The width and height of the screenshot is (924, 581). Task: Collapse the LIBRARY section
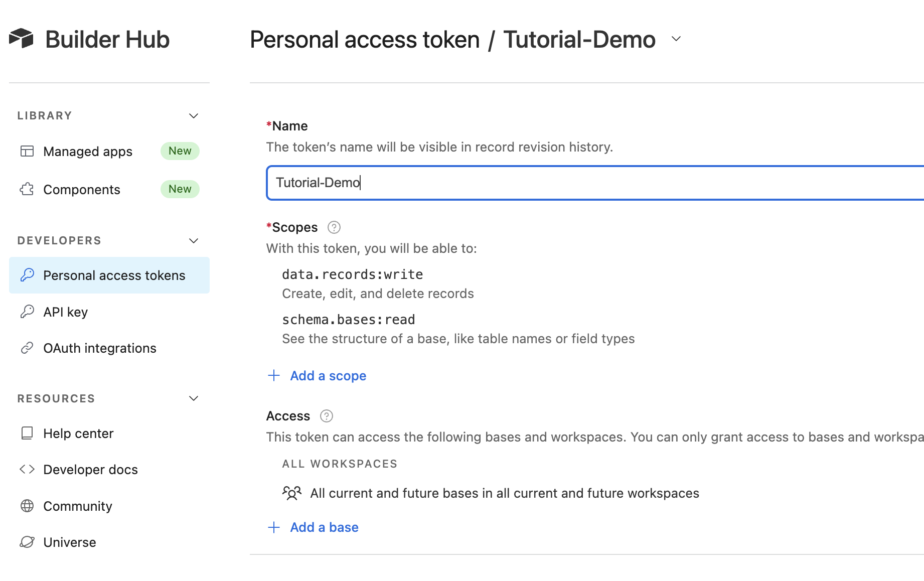tap(194, 115)
